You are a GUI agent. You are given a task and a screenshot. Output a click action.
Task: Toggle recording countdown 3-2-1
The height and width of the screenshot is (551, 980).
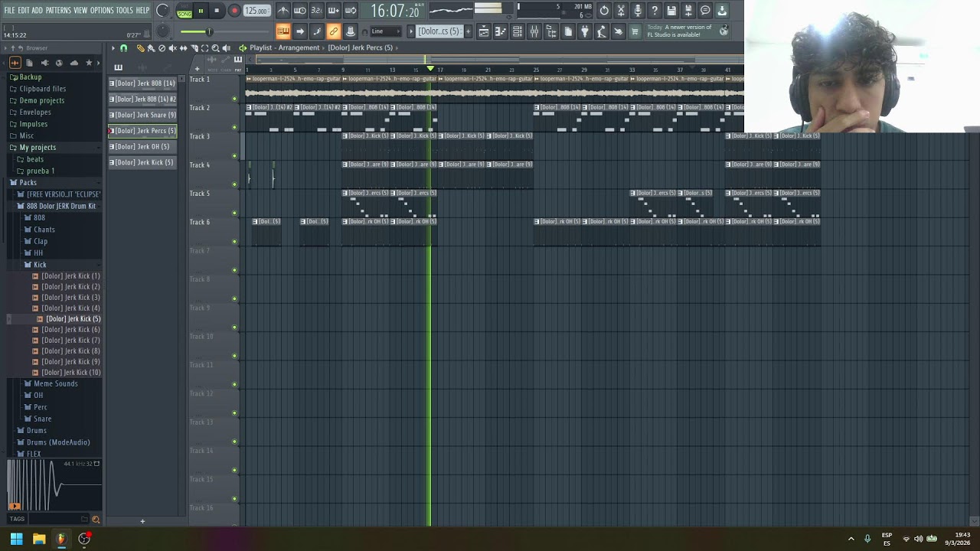coord(317,11)
